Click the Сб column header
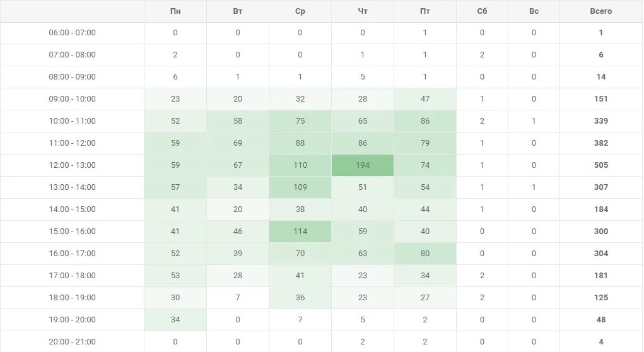 (x=482, y=11)
